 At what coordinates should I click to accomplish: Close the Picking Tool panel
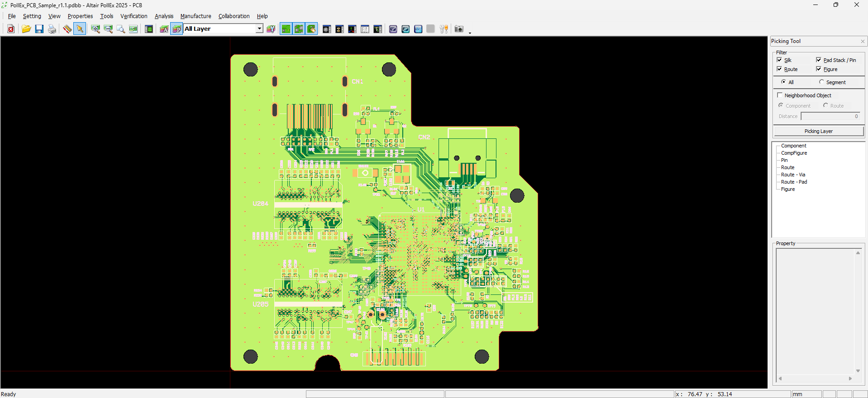click(863, 41)
